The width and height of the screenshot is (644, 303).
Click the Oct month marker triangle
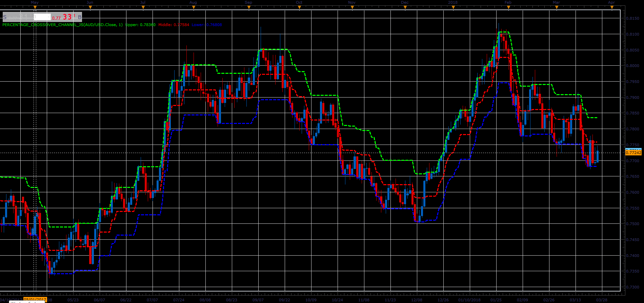[x=299, y=7]
